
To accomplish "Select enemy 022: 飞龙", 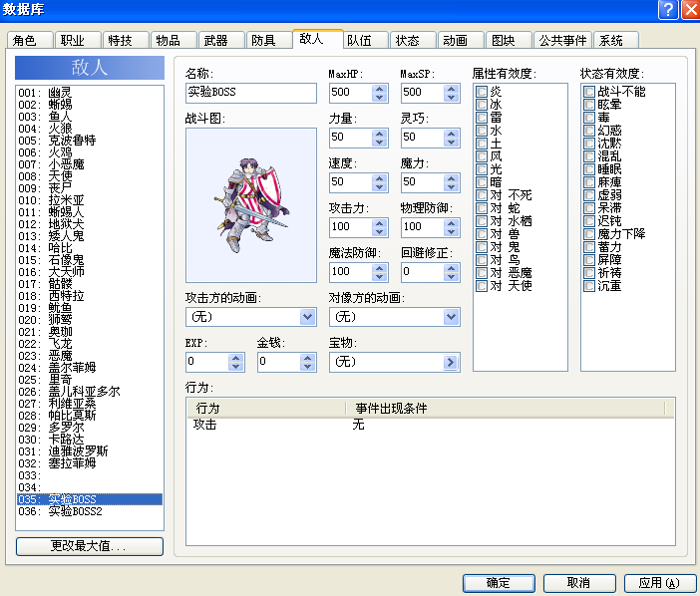I will [x=90, y=344].
